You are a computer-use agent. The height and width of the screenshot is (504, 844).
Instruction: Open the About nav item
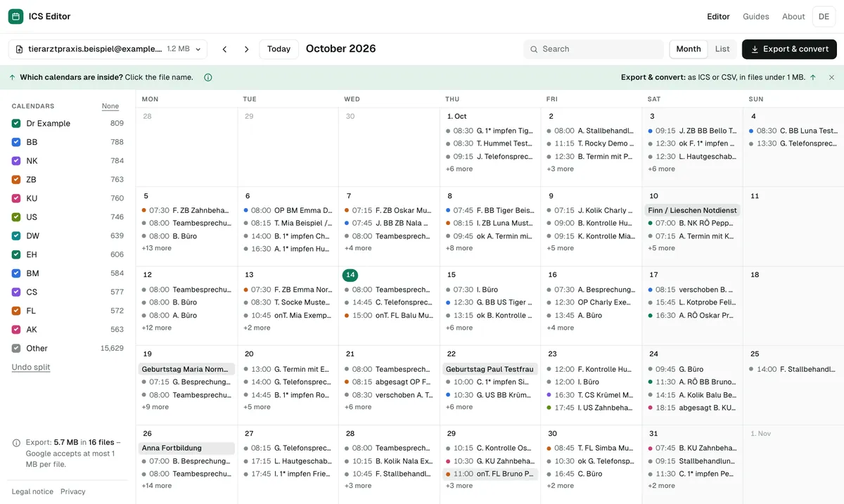click(x=793, y=16)
